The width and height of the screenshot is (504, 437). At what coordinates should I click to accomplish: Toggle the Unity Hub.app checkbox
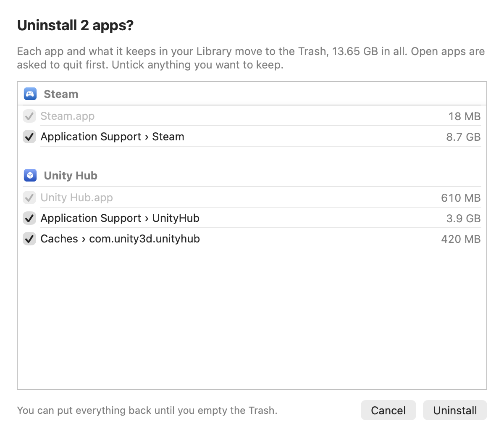(x=29, y=197)
